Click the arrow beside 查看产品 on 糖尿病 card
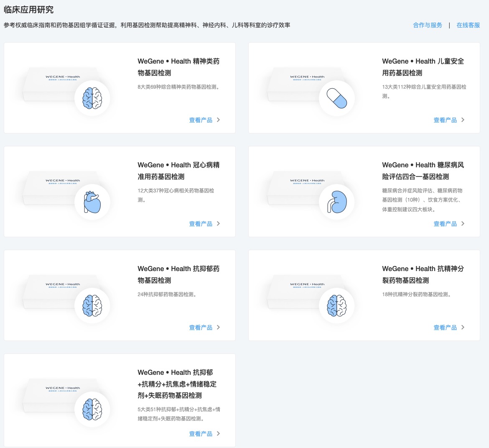Screen dimensions: 489x448 [x=463, y=223]
